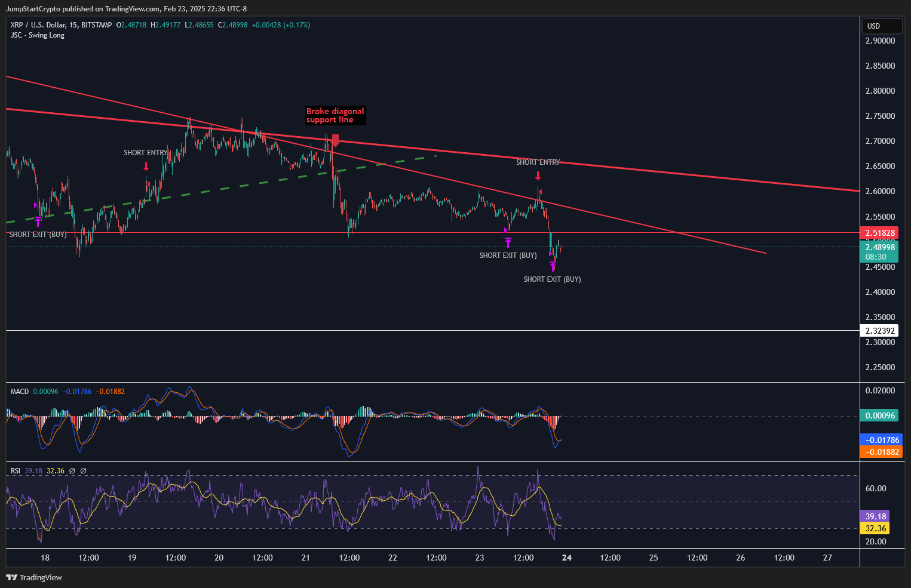Click the MACD indicator title

tap(20, 392)
